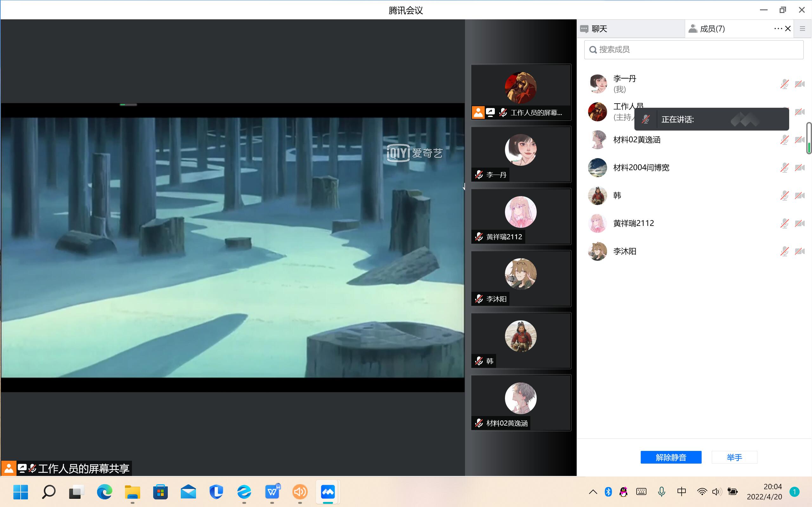Click the Bluetooth tray icon
This screenshot has height=507, width=812.
[x=608, y=492]
